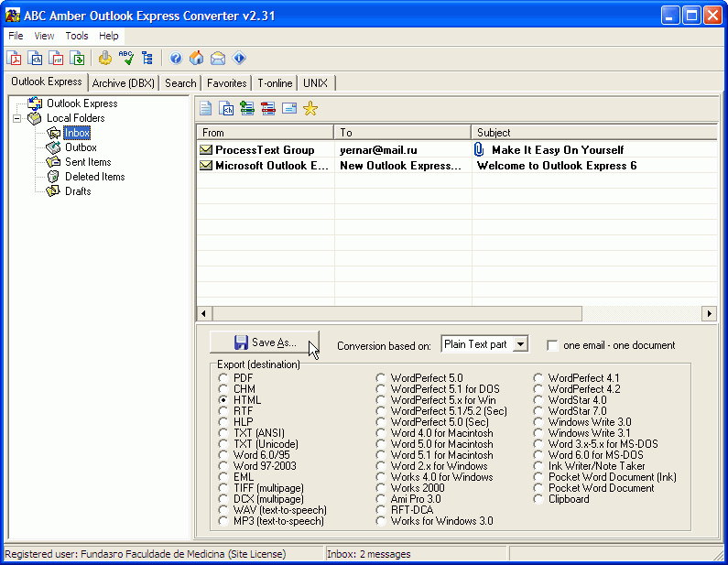Viewport: 728px width, 565px height.
Task: Select the PDF export radio button
Action: pos(223,378)
